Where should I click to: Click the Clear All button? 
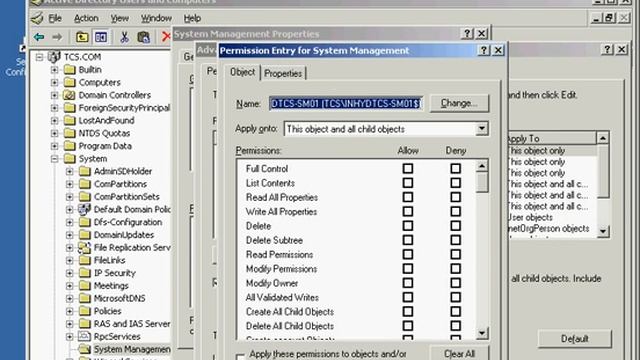click(459, 353)
